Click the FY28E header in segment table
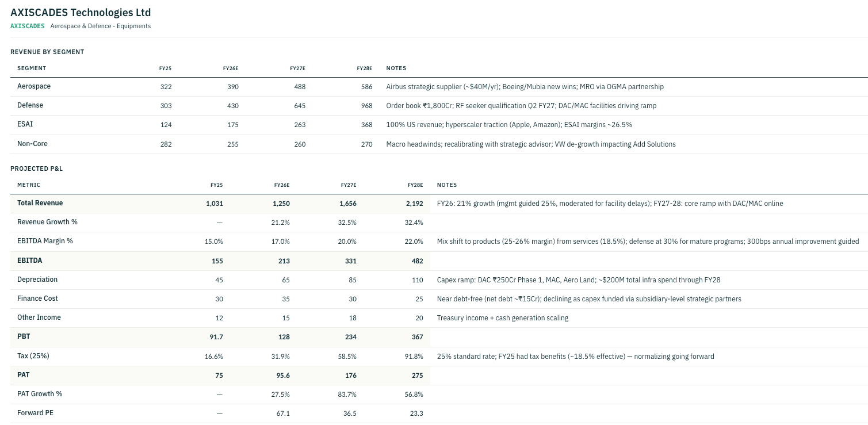The image size is (868, 425). pos(365,68)
